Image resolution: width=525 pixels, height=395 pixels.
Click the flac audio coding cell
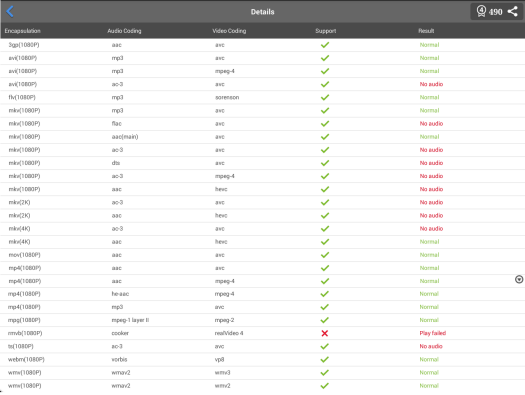(117, 124)
